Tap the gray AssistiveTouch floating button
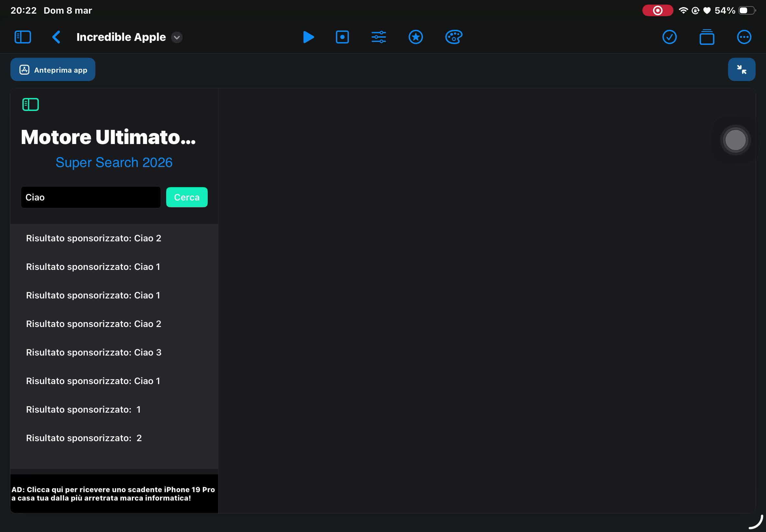Screen dimensions: 766x532 click(735, 140)
